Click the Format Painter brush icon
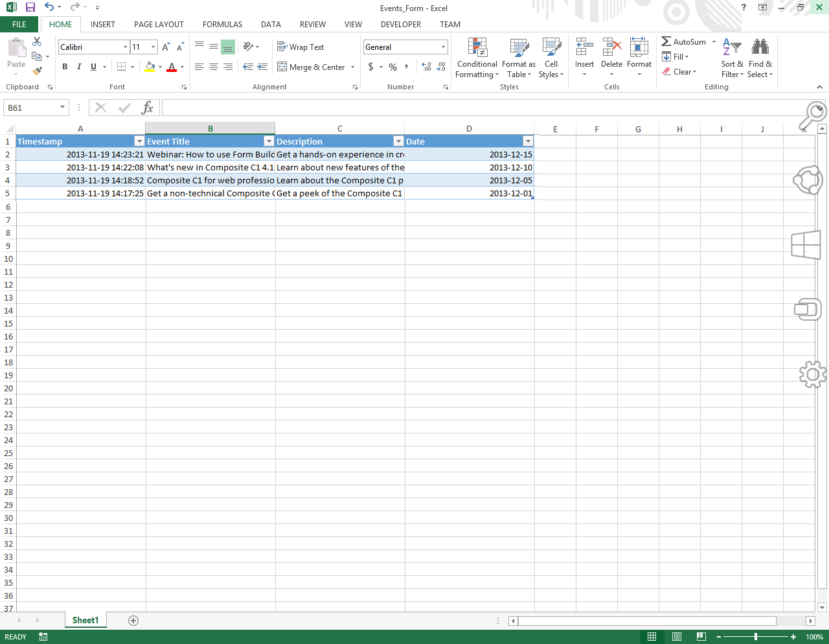Viewport: 829px width, 644px height. [x=37, y=71]
